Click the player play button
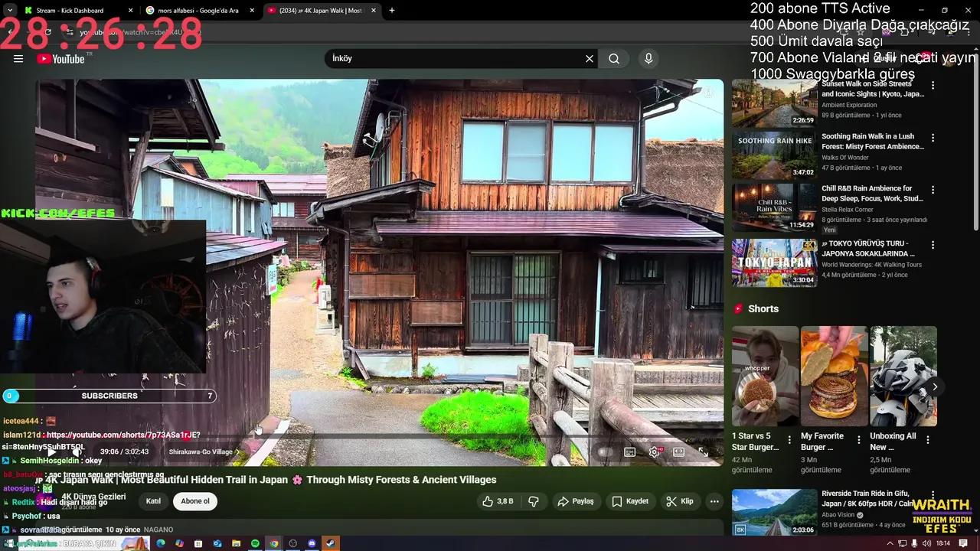Viewport: 980px width, 551px height. (52, 452)
